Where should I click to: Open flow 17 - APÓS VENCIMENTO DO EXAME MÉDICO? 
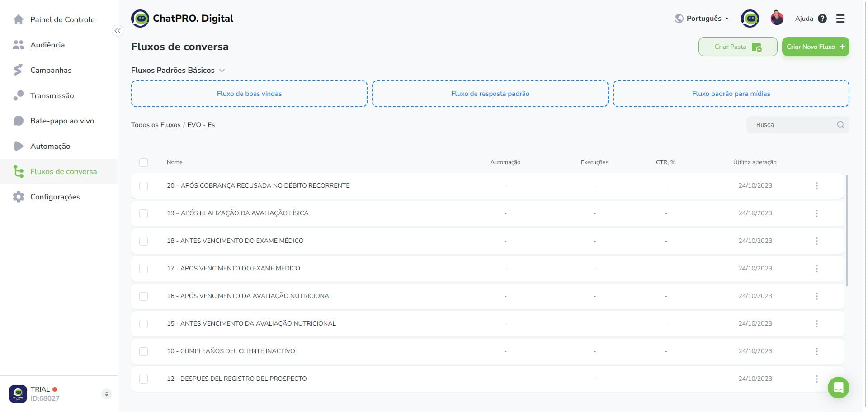point(233,268)
